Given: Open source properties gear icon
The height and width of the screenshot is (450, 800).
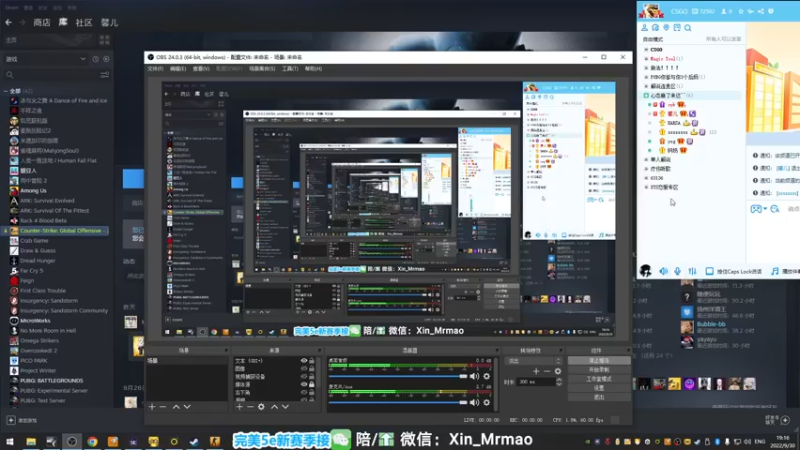Looking at the screenshot, I should coord(261,407).
